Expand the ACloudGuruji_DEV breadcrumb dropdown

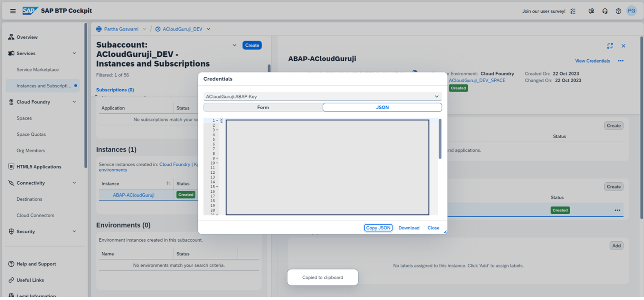pos(208,29)
